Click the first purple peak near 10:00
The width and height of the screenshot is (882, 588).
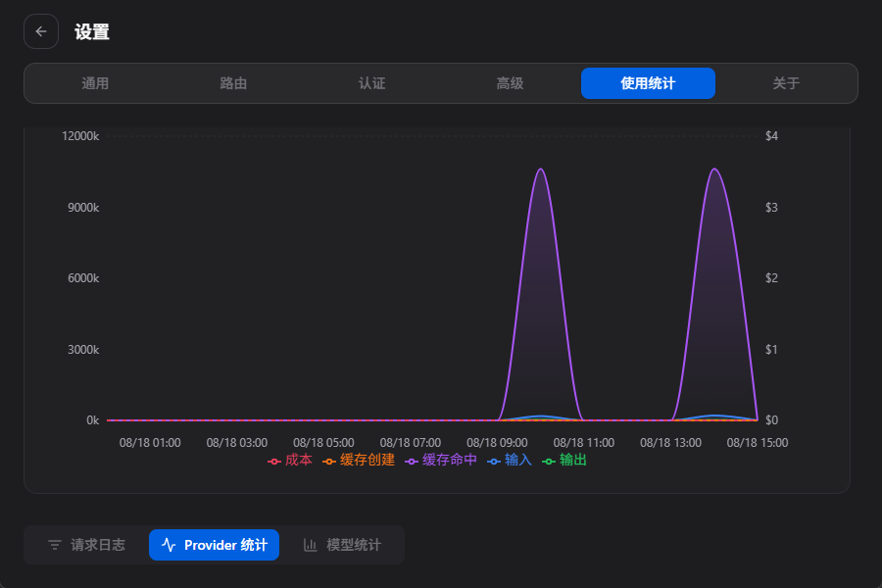click(541, 169)
